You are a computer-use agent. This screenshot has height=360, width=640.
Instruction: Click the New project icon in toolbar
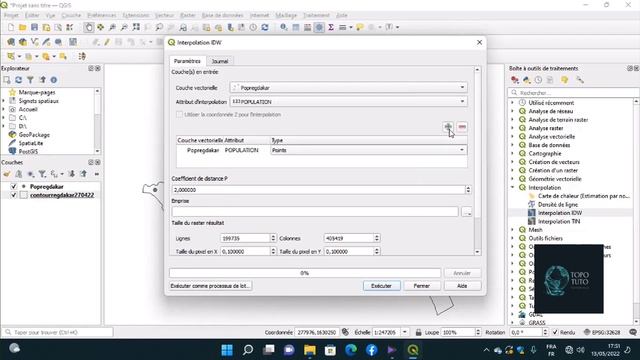[x=11, y=27]
